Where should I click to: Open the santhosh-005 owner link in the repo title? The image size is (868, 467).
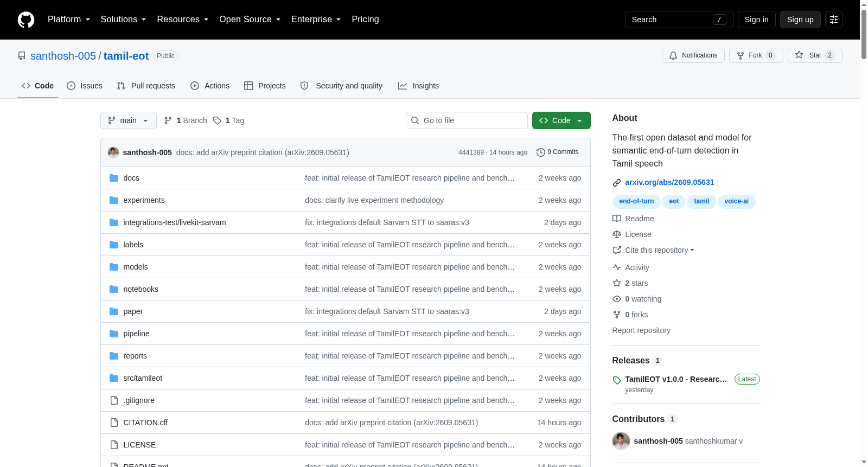click(63, 56)
